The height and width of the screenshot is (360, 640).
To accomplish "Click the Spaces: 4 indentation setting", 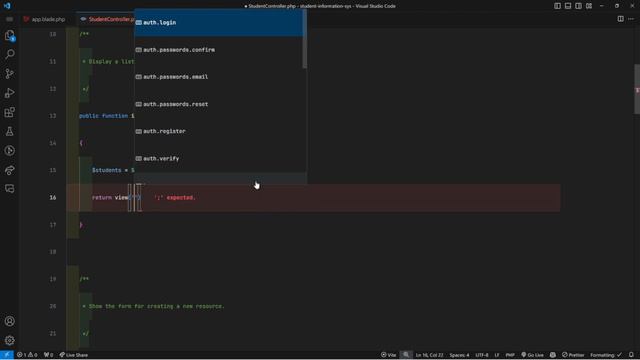I will [x=459, y=355].
